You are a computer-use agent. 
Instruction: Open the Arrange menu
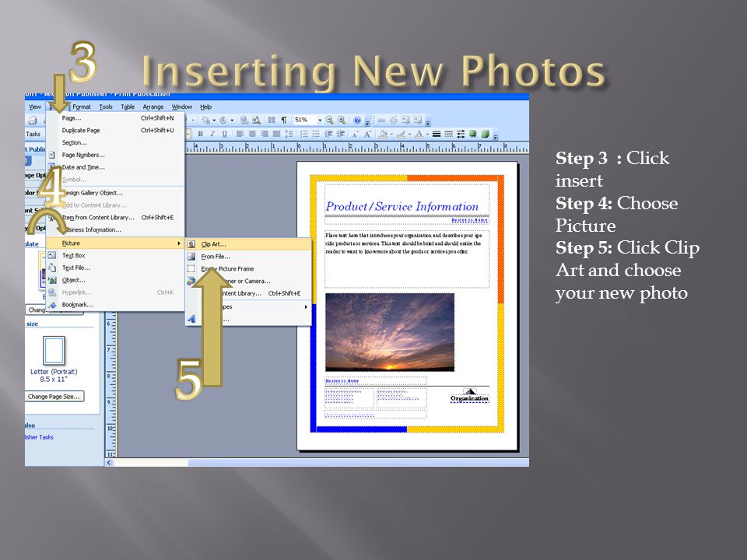(x=153, y=107)
